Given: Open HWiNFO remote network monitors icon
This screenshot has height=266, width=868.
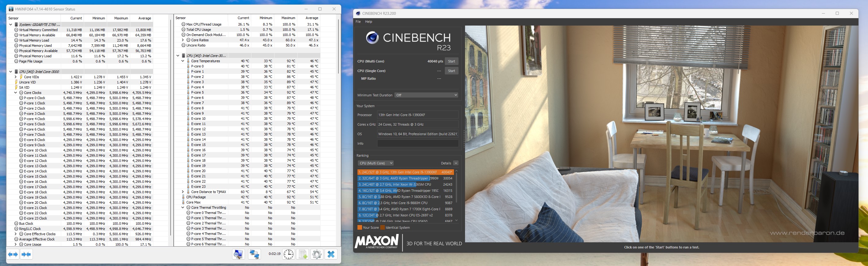Looking at the screenshot, I should click(254, 254).
